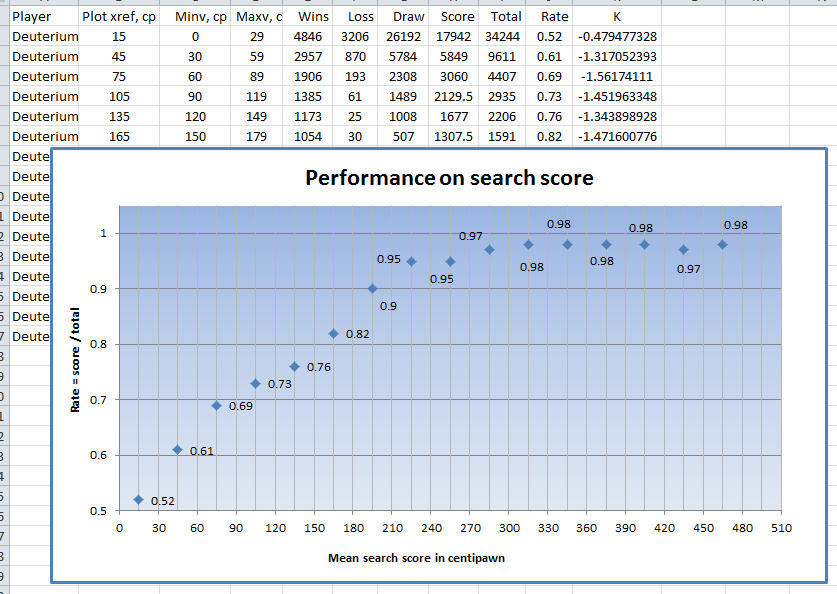Viewport: 837px width, 594px height.
Task: Click the chart data point marker labeled 0.52
Action: 138,500
